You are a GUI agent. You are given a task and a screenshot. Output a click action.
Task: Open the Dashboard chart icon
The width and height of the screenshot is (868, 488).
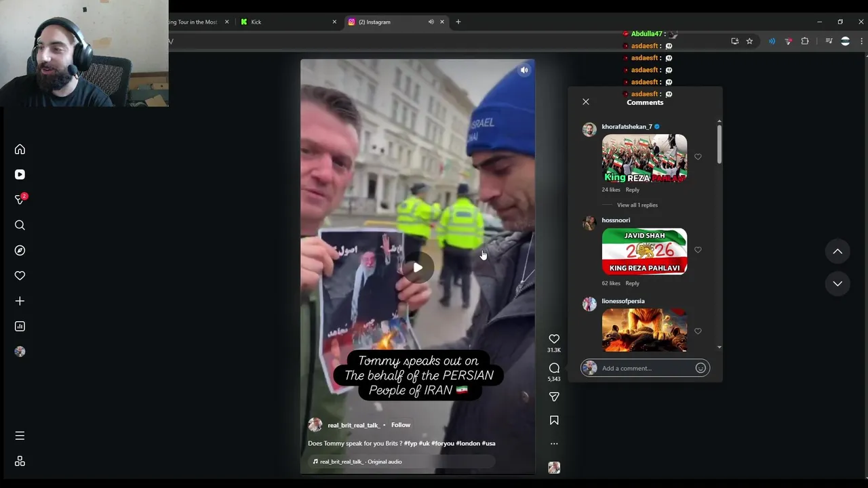[20, 326]
